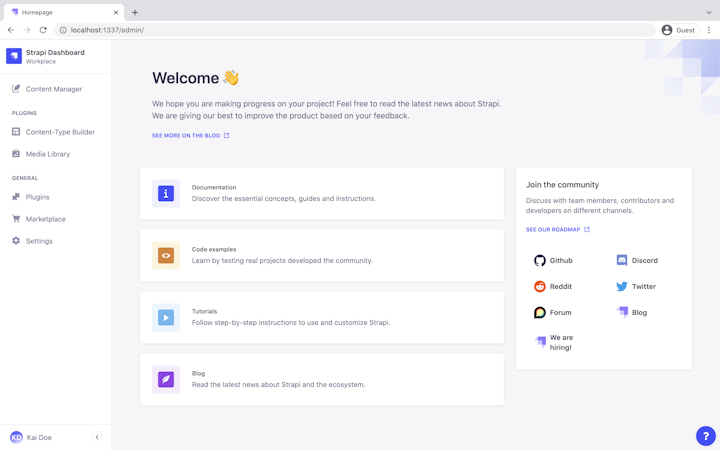Click the purple Blog feather icon
Screen dimensions: 720x450
[x=166, y=379]
